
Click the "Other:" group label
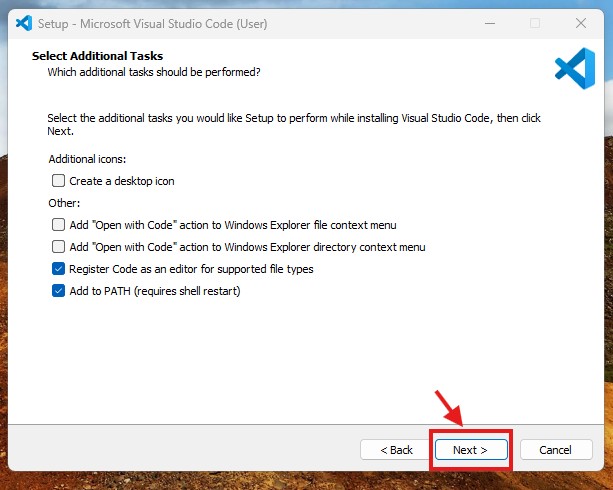(x=64, y=203)
